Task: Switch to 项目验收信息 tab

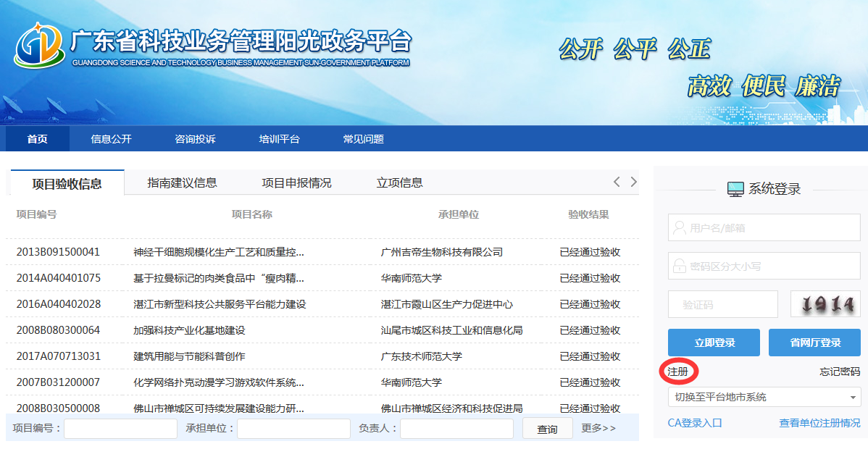Action: point(67,183)
